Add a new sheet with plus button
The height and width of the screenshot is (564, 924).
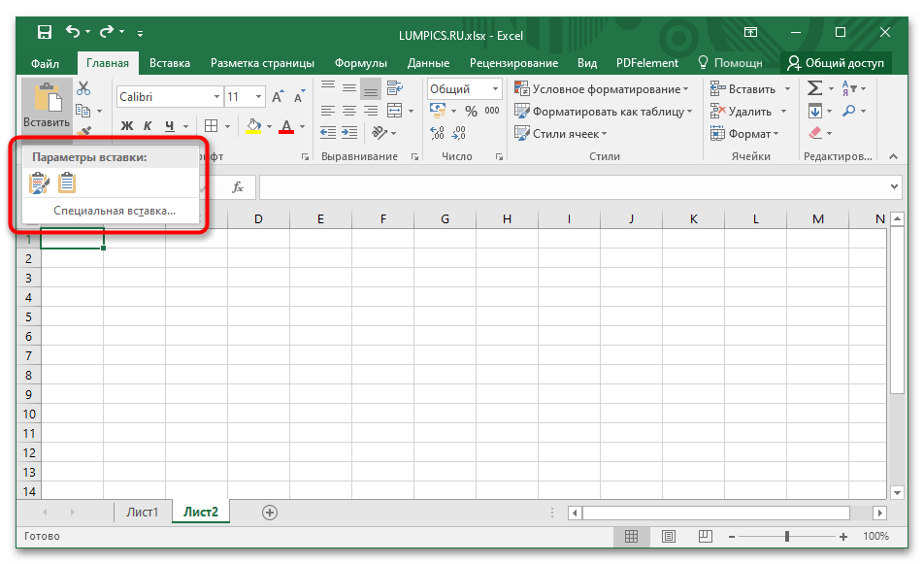click(270, 513)
